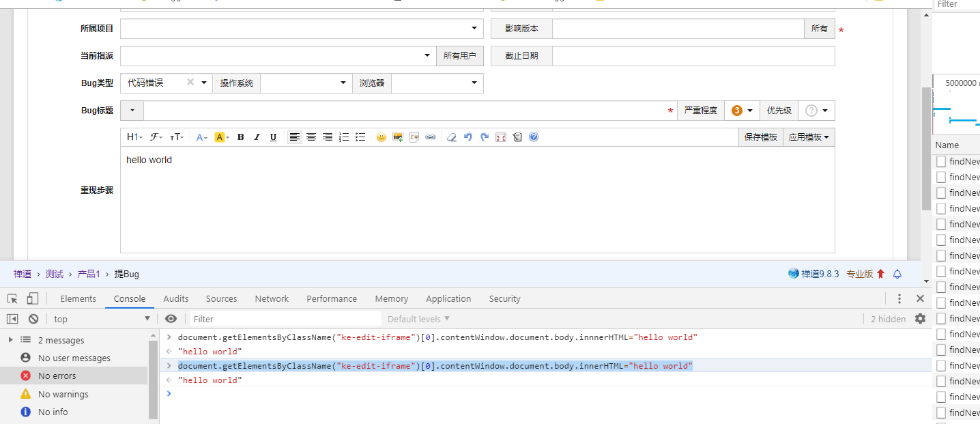Insert a numbered list in editor
This screenshot has width=980, height=424.
(344, 137)
